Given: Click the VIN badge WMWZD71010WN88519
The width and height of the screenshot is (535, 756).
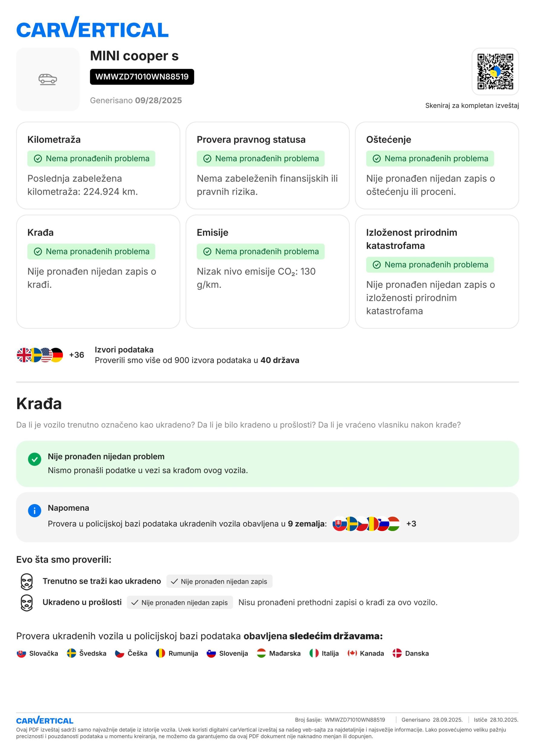Looking at the screenshot, I should pyautogui.click(x=142, y=77).
